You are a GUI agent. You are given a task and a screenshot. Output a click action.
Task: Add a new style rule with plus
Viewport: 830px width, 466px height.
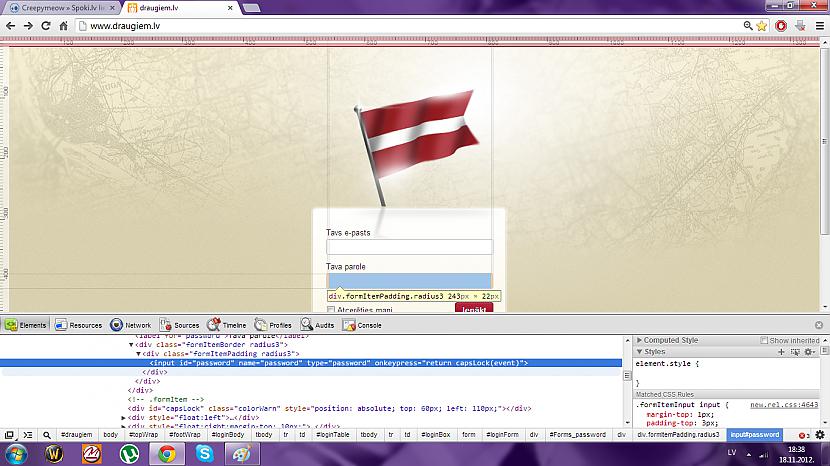click(781, 352)
